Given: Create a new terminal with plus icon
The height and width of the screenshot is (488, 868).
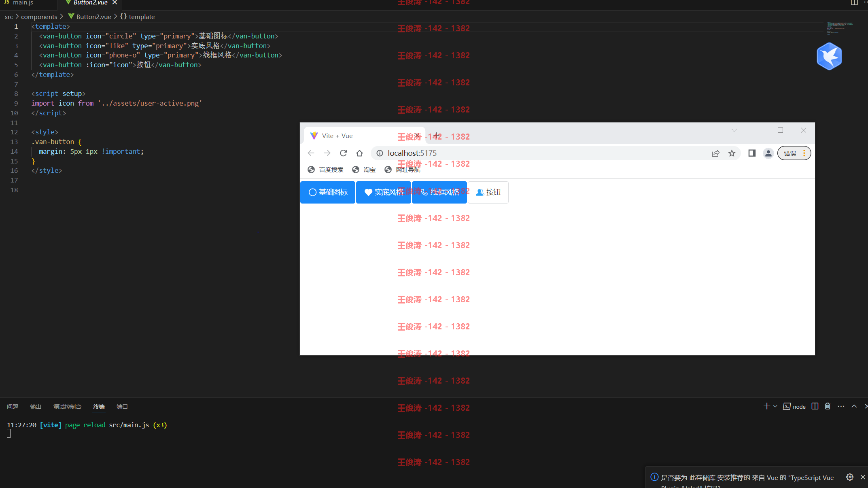Looking at the screenshot, I should (x=766, y=406).
